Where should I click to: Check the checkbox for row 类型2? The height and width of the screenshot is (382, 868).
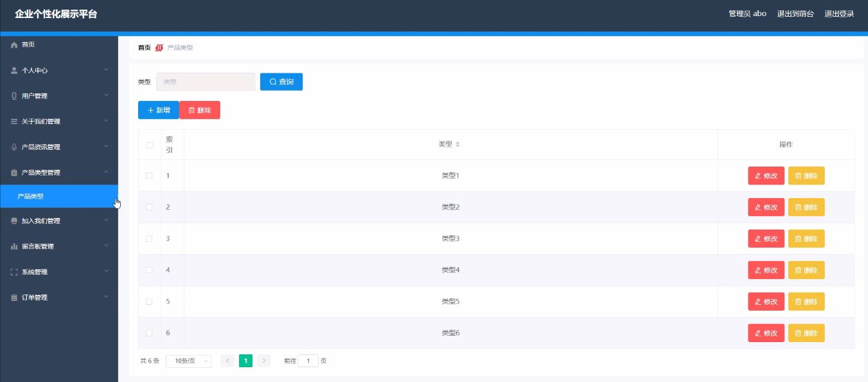(x=149, y=207)
